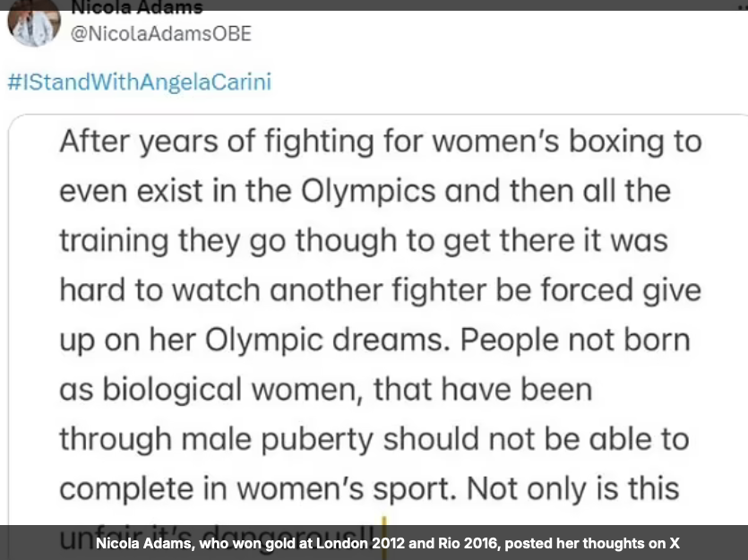
Task: Open the #IStandWithAngelaCarini hashtag
Action: tap(139, 83)
